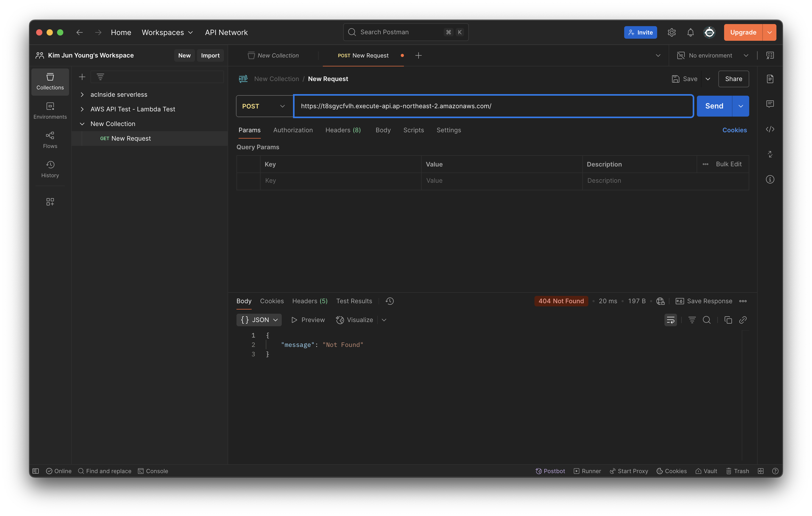
Task: Expand the AWS API Test - Lambda Test collection
Action: pyautogui.click(x=82, y=109)
